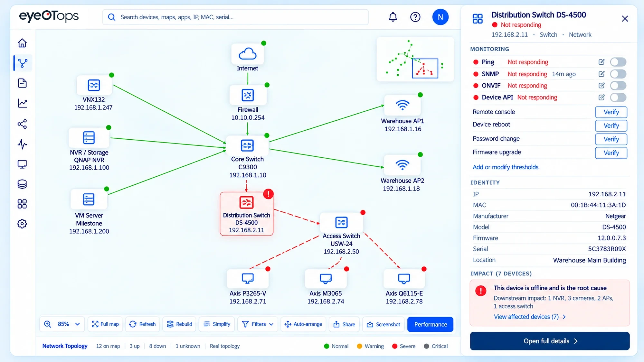Open full details of the device

(x=550, y=341)
